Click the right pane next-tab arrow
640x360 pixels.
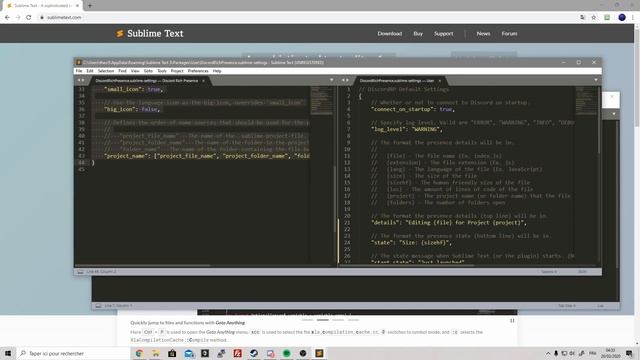[348, 80]
